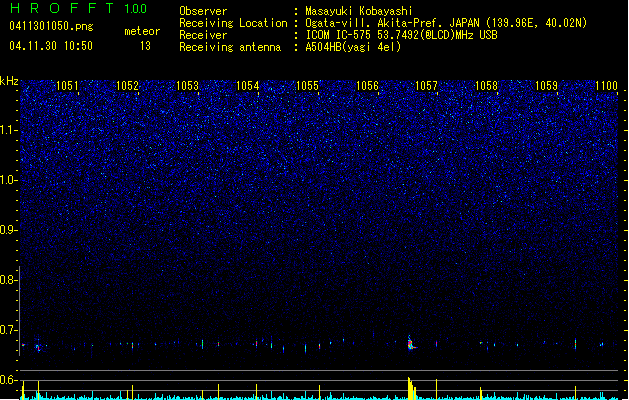
Task: Click the 1.1 kHz frequency axis label
Action: coord(8,130)
